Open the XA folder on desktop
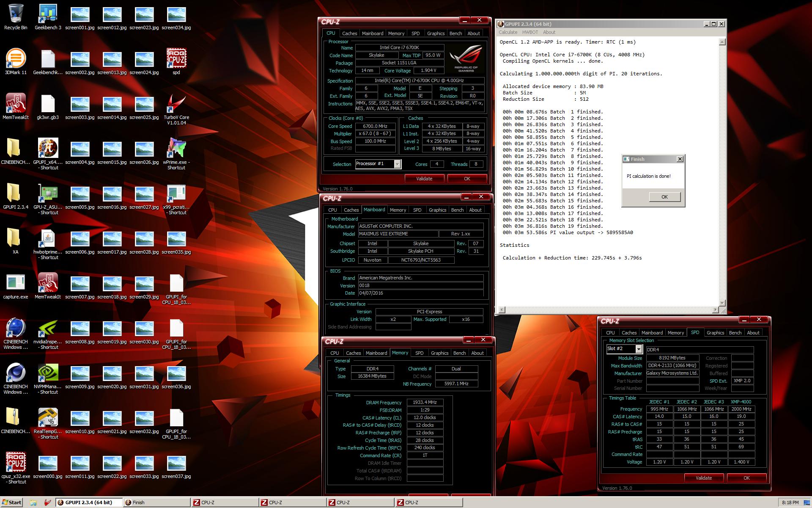Image resolution: width=812 pixels, height=508 pixels. coord(16,241)
